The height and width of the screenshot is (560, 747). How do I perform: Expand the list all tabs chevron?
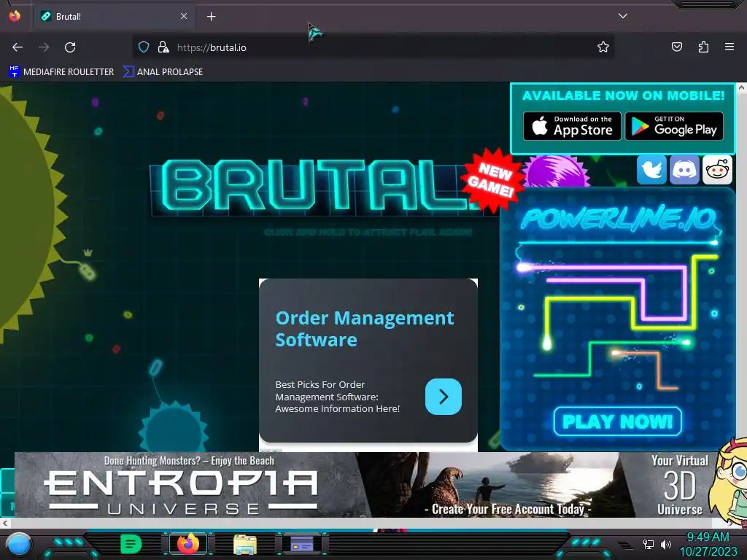point(623,16)
